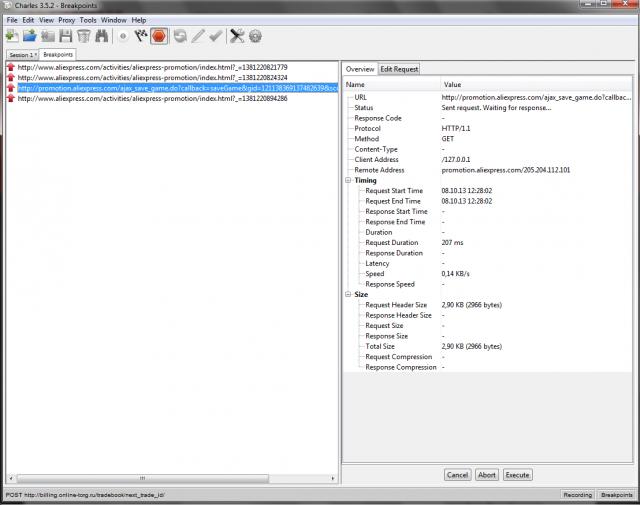Click the Execute button
The height and width of the screenshot is (505, 640).
coord(517,475)
